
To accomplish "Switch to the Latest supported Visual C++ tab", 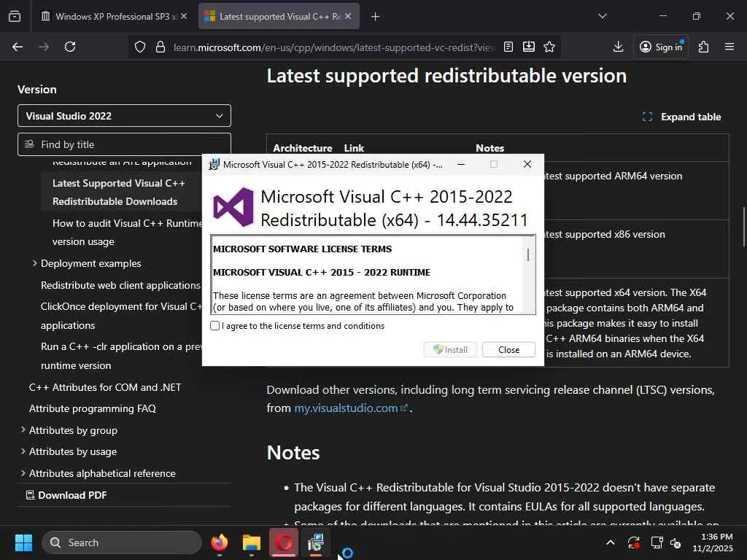I will (x=279, y=17).
